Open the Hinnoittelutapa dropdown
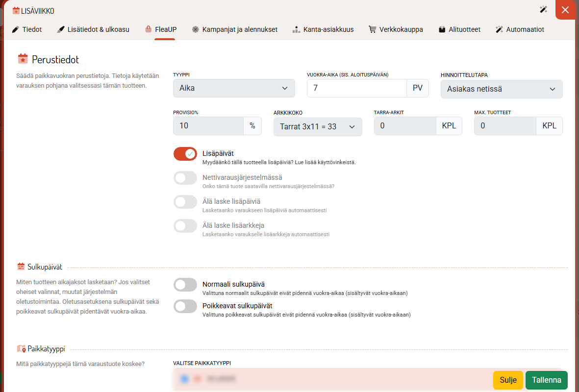Screen dimensions: 579x392 [502, 89]
